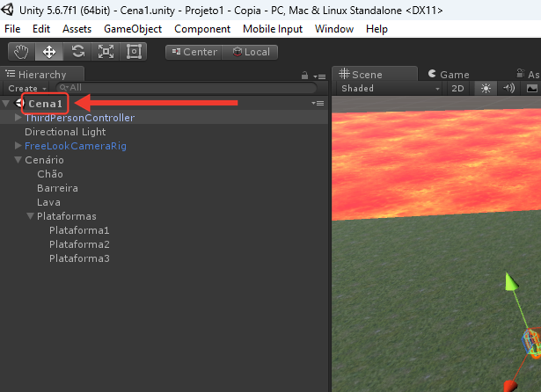Open the File menu
This screenshot has height=392, width=541.
coord(12,29)
